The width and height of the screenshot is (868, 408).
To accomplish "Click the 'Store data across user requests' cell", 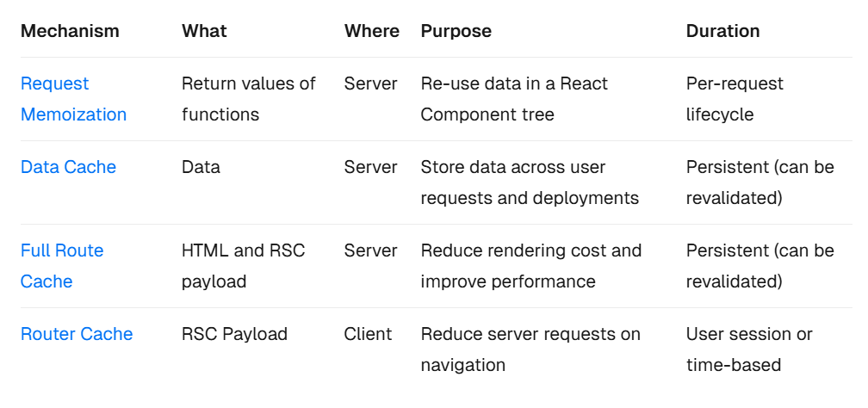I will click(530, 182).
